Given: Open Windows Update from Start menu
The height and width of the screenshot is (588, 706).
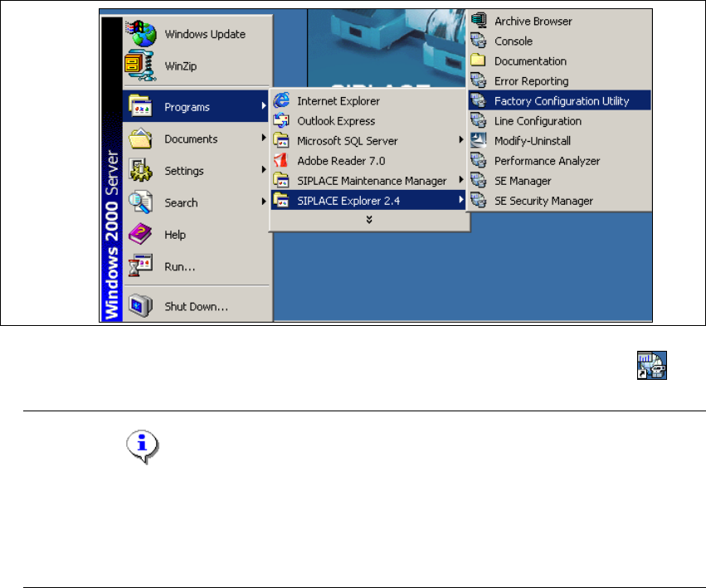Looking at the screenshot, I should click(197, 34).
